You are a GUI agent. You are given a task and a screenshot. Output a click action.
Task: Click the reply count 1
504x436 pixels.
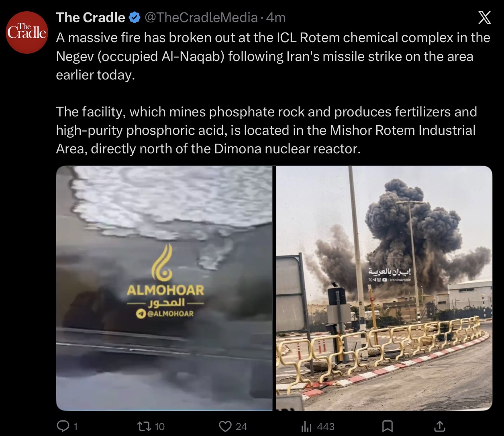coord(75,426)
